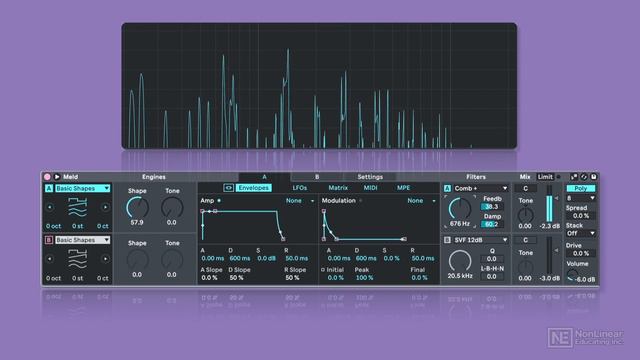Toggle the Limit button
This screenshot has width=640, height=360.
[545, 177]
